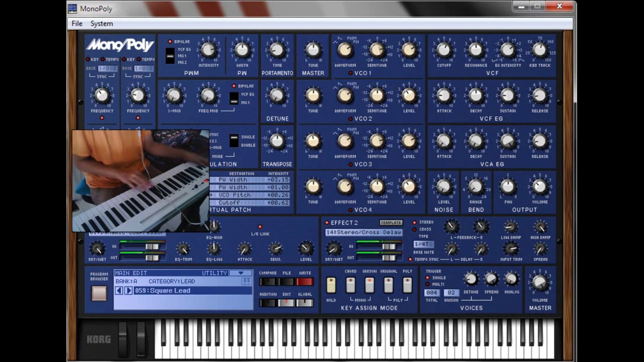The width and height of the screenshot is (644, 362).
Task: Toggle the BIPOLAR LED in the PWM section
Action: (x=170, y=42)
